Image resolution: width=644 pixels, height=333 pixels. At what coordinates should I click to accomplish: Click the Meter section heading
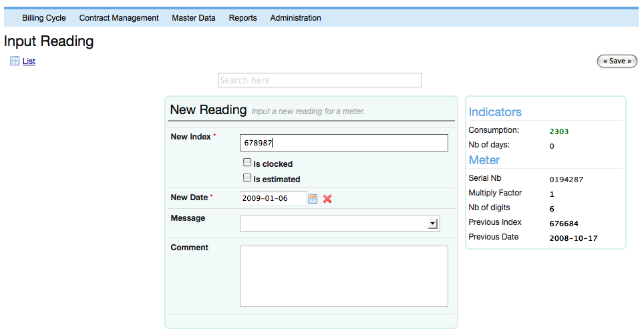click(484, 160)
